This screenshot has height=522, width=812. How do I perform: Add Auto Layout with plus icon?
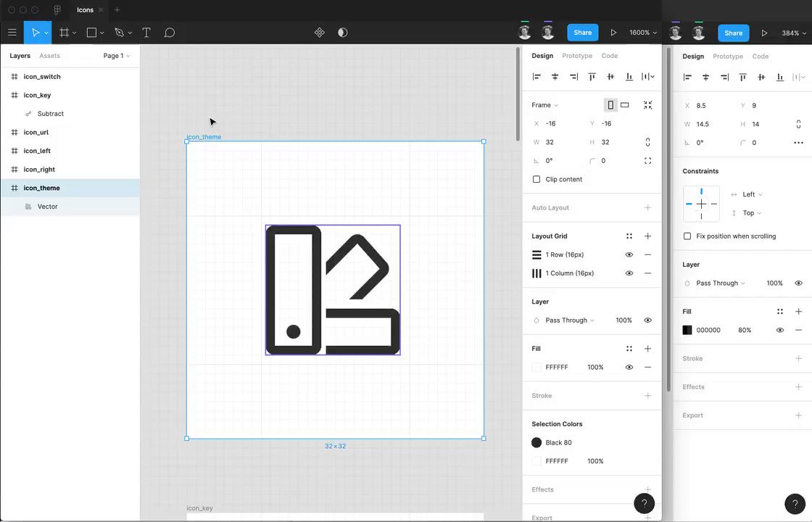tap(648, 207)
